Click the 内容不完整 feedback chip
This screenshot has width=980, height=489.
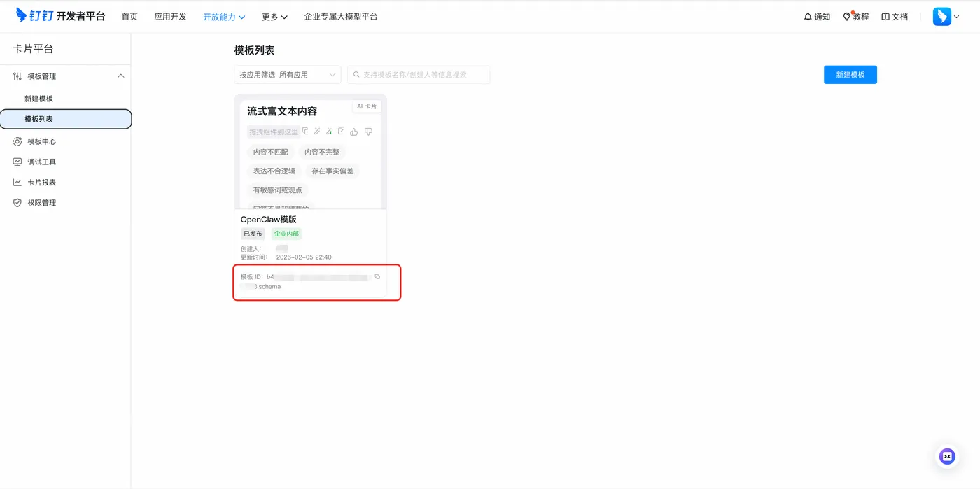pyautogui.click(x=322, y=152)
